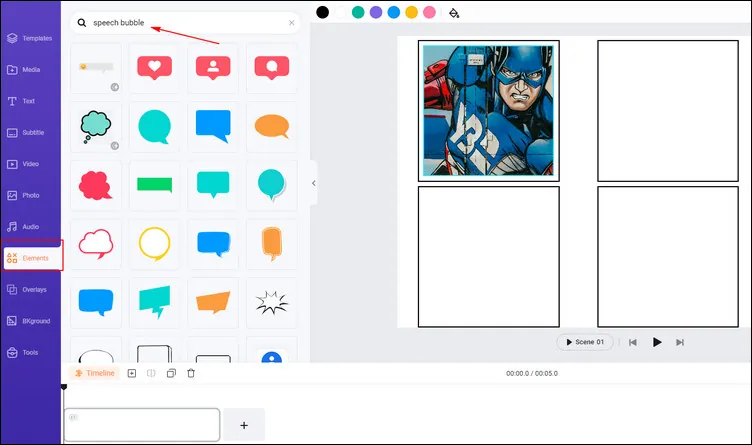The height and width of the screenshot is (445, 752).
Task: Click the Scene 01 button
Action: point(585,342)
